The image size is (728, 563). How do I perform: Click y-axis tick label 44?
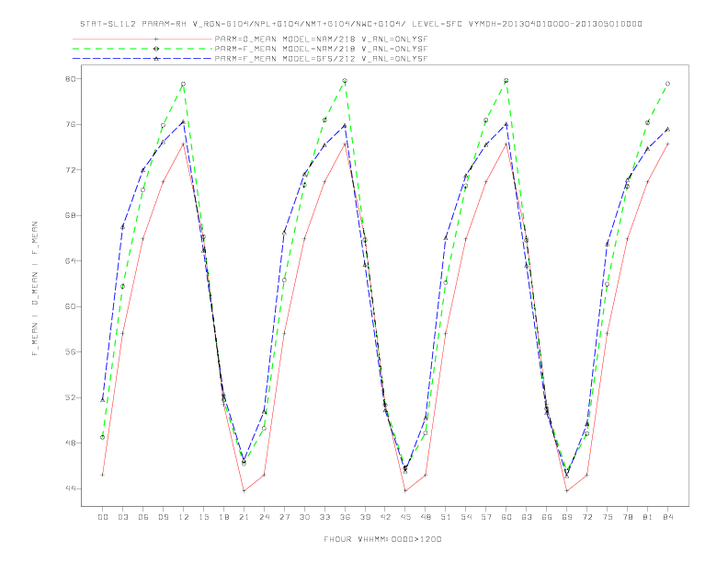click(x=70, y=488)
